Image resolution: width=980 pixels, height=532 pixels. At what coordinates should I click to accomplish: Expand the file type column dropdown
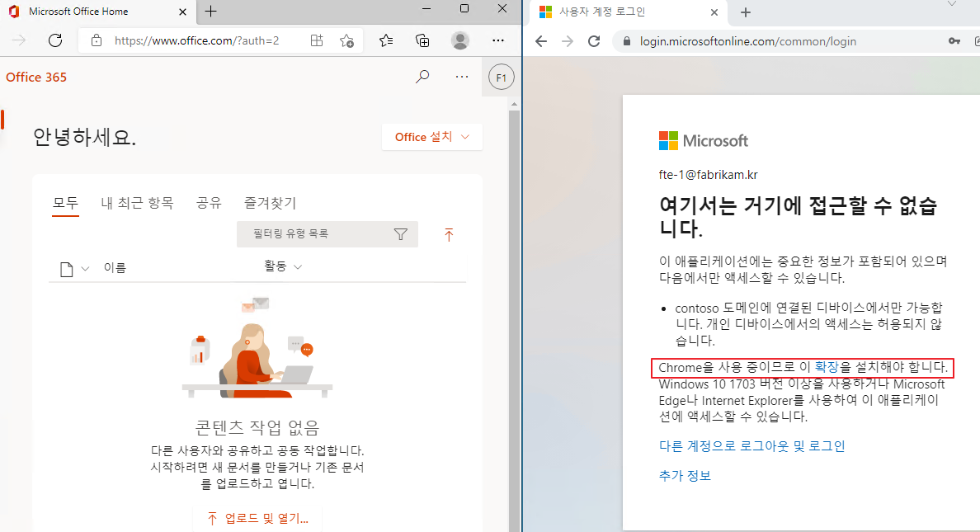(86, 269)
